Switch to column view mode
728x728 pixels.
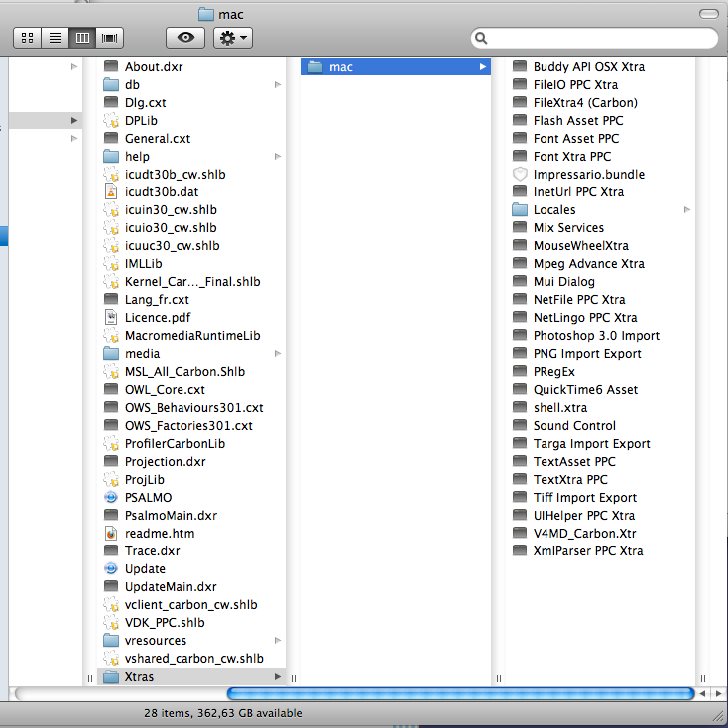coord(82,38)
